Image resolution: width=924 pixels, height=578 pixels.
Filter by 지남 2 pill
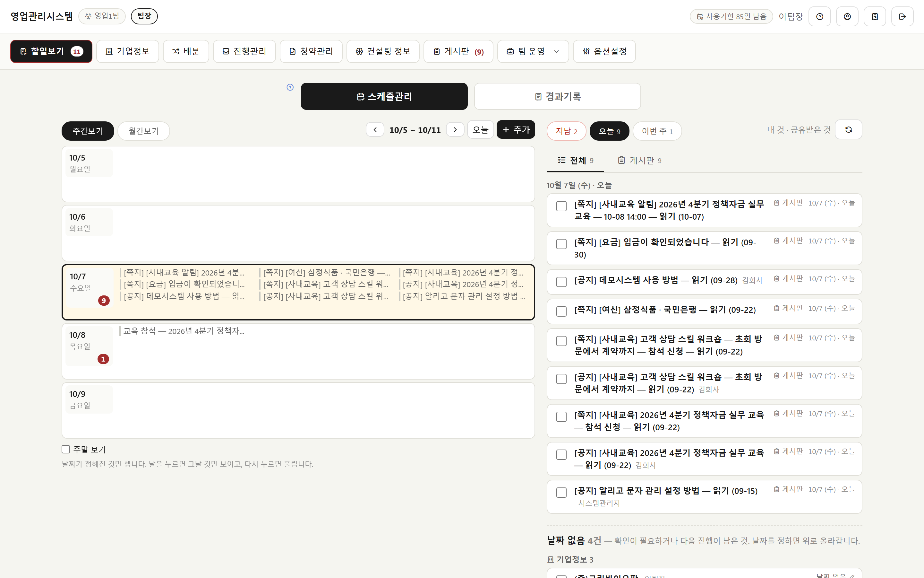pos(567,131)
